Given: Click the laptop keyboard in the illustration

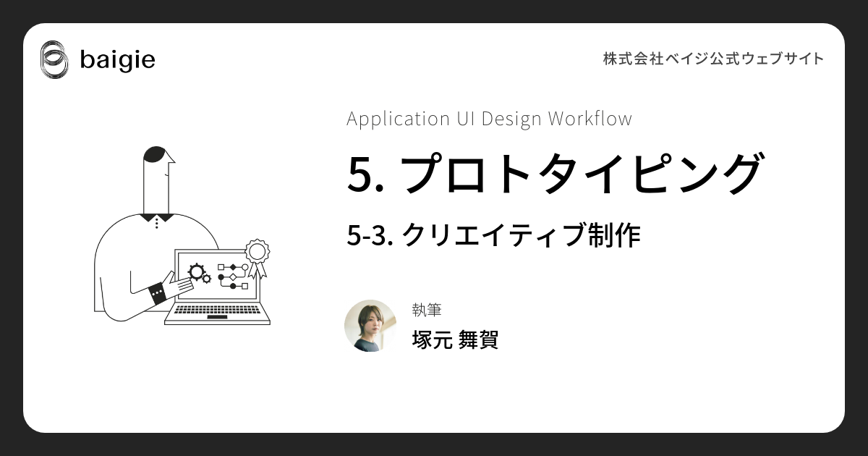Looking at the screenshot, I should [217, 310].
